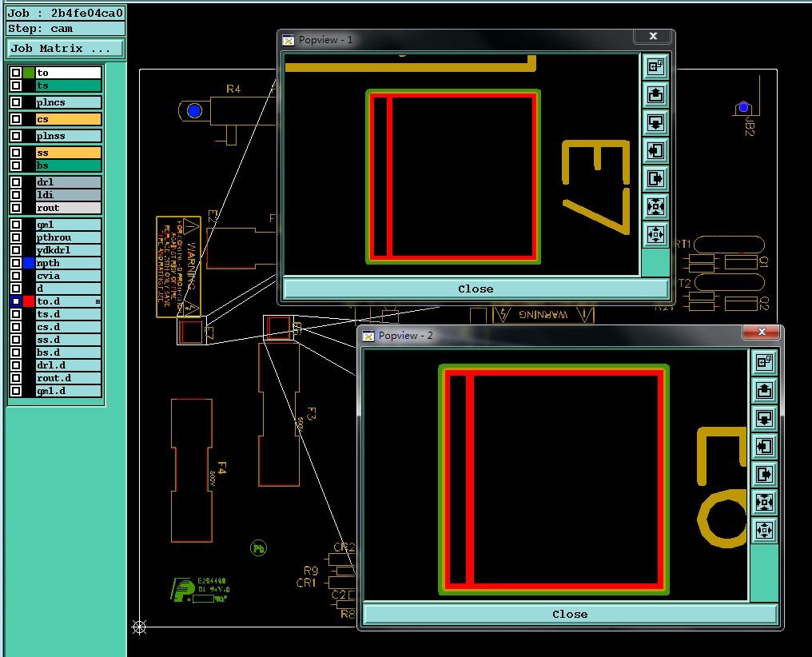Click the Pb lead-free symbol on the board
The height and width of the screenshot is (657, 812).
(258, 547)
